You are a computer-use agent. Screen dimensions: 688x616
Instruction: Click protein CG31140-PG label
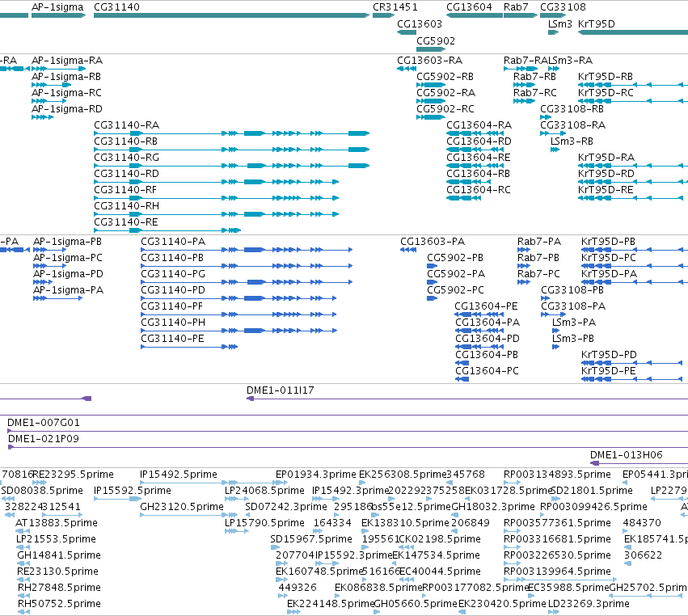(x=173, y=274)
